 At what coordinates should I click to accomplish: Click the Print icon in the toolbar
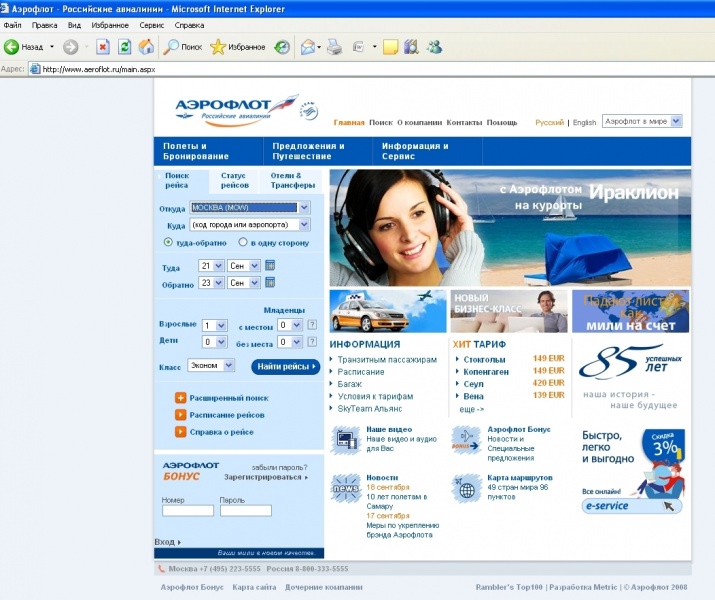coord(334,47)
